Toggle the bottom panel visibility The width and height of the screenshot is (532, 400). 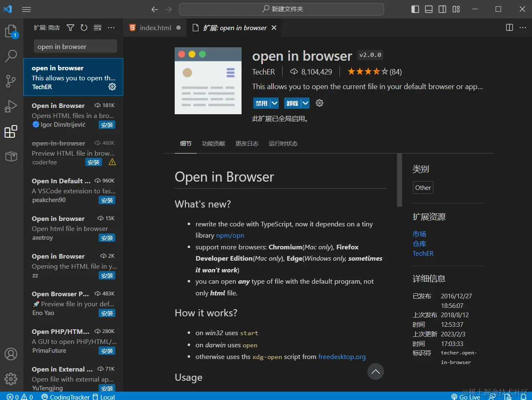pos(429,9)
